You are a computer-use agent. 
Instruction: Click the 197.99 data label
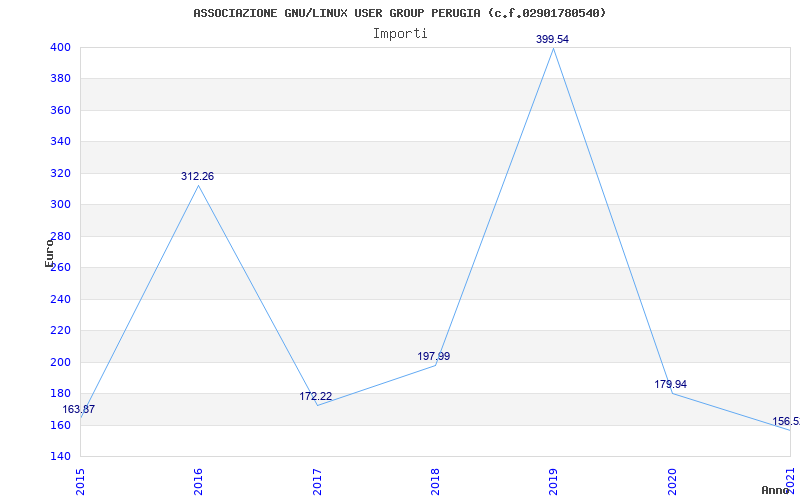[434, 356]
